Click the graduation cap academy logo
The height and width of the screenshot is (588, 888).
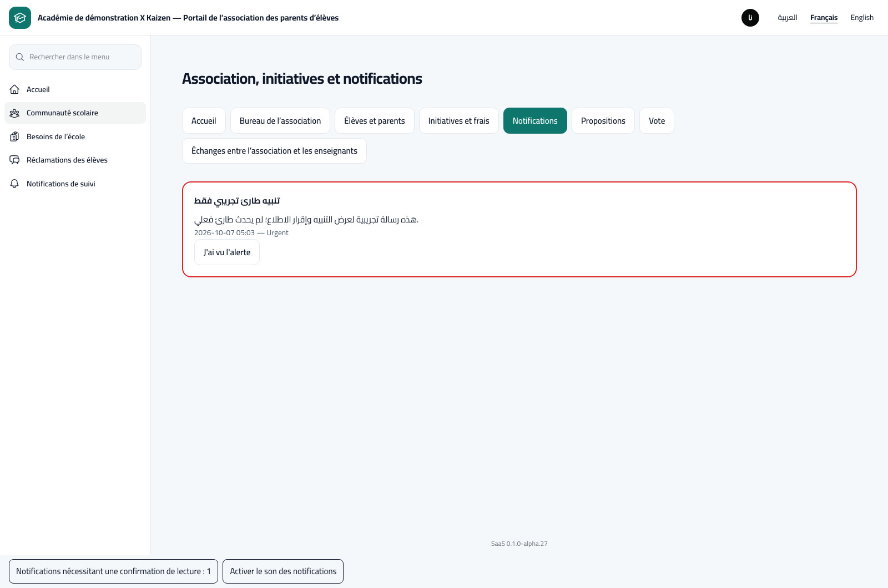click(20, 18)
